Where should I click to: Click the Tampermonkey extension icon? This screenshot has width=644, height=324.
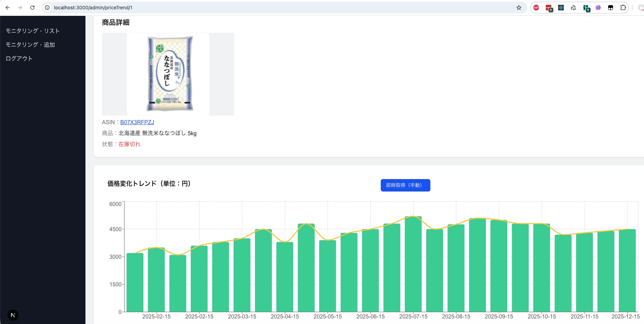[611, 8]
